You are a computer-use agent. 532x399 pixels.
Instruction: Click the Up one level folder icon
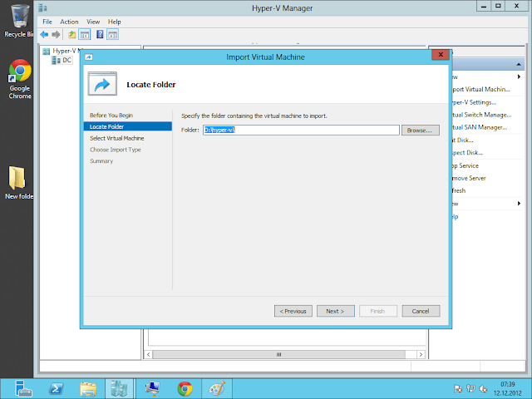(x=72, y=35)
